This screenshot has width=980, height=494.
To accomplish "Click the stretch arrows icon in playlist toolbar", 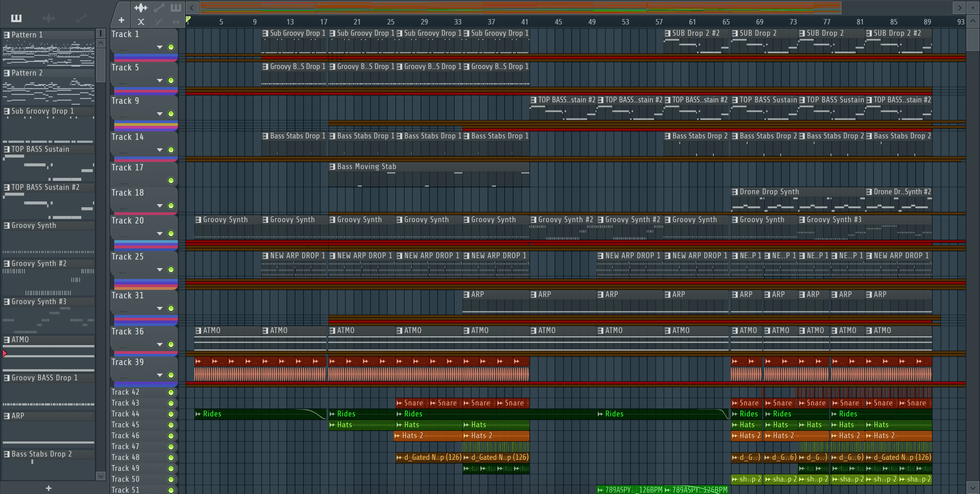I will [x=176, y=22].
